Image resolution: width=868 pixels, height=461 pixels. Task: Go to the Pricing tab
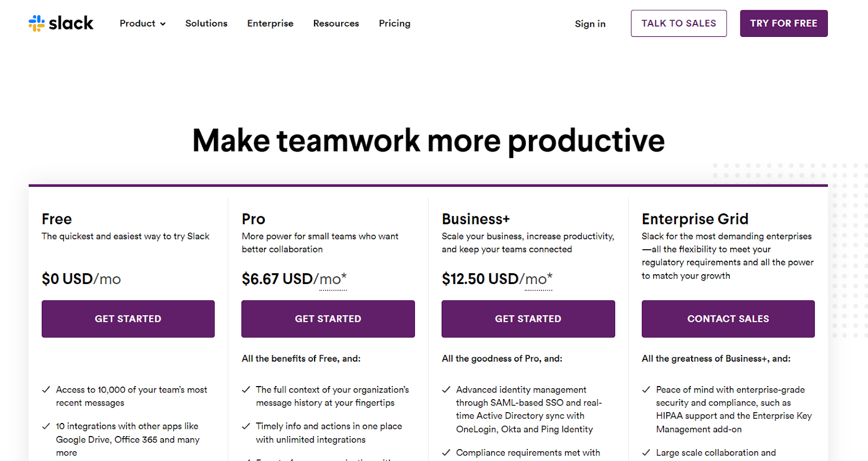tap(394, 23)
